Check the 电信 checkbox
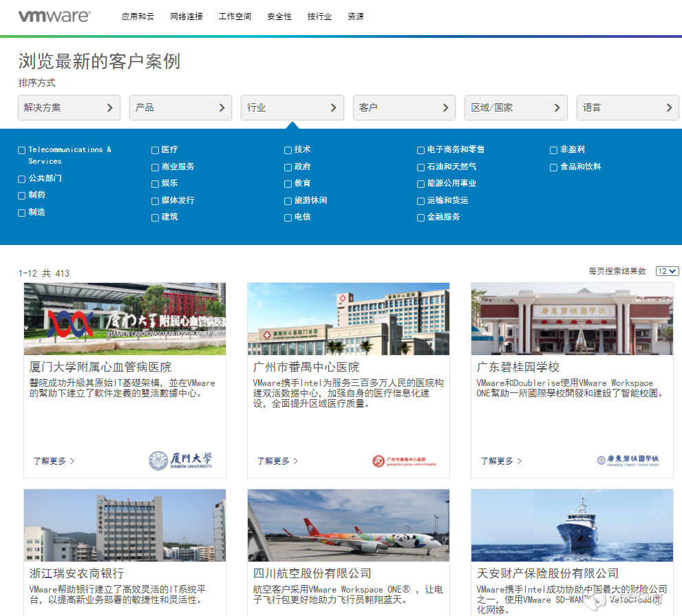Screen dimensions: 682x616 tap(288, 217)
